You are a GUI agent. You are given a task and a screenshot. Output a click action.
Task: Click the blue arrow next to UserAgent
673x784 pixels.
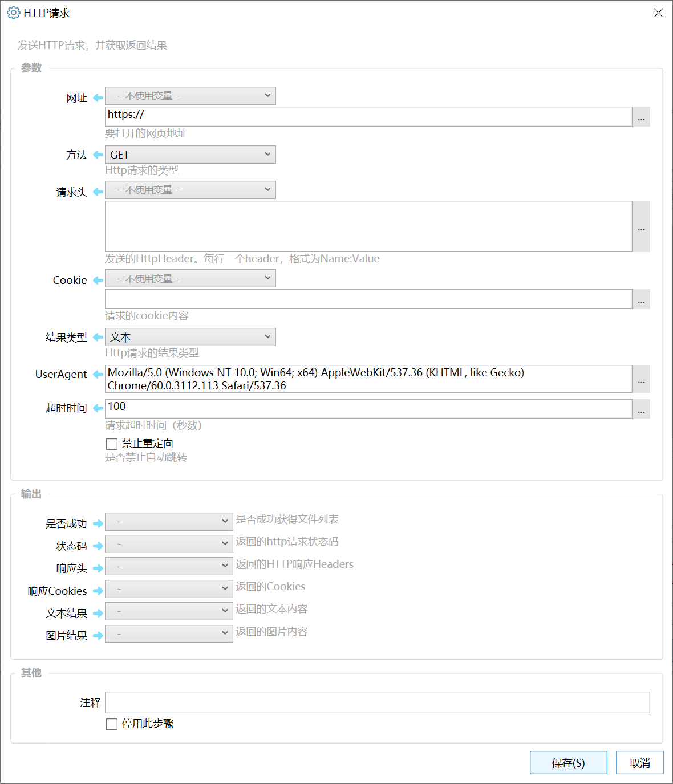click(x=98, y=374)
